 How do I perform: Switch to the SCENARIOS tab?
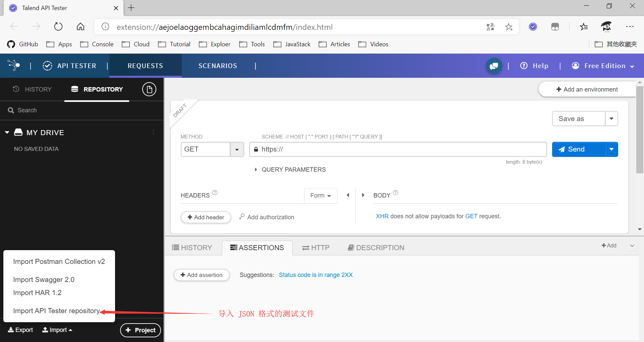[217, 65]
